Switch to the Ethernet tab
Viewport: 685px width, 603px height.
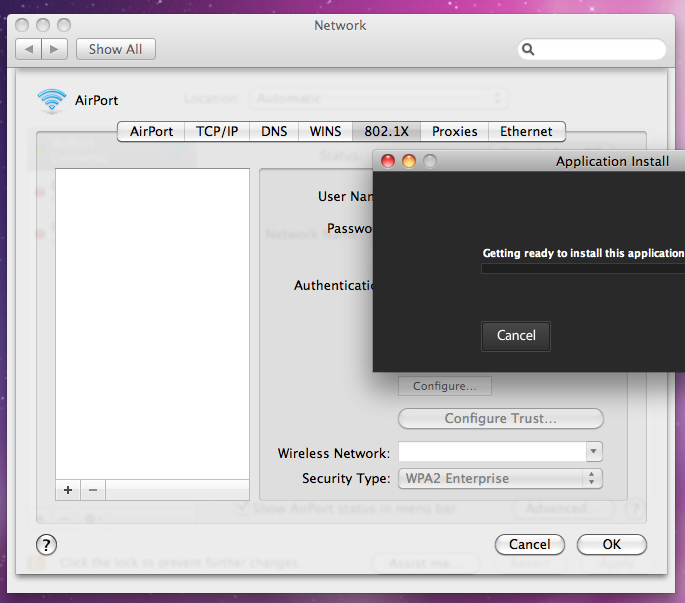(x=526, y=132)
